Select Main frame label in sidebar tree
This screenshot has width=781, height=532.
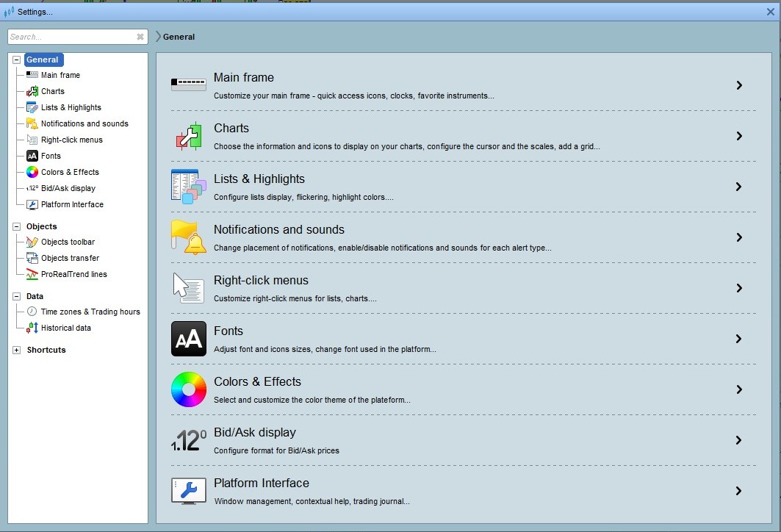(x=60, y=75)
